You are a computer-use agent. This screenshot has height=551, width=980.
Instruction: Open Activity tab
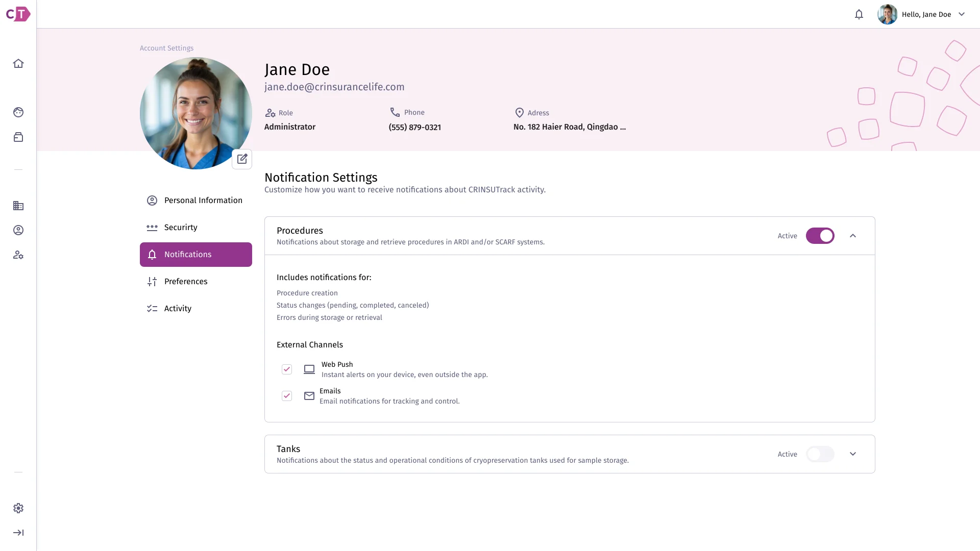[196, 309]
